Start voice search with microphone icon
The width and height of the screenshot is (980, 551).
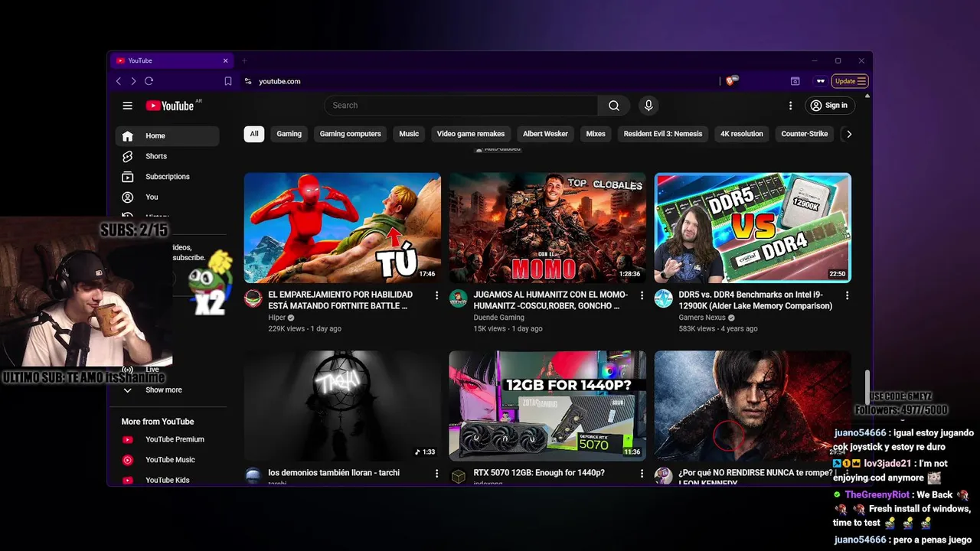point(648,106)
